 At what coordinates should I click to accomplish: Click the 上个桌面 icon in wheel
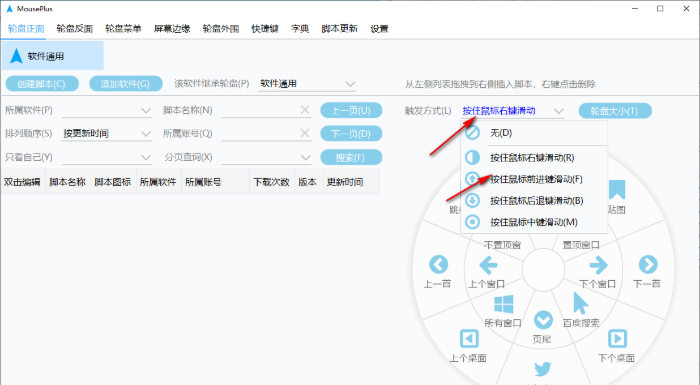(x=469, y=339)
